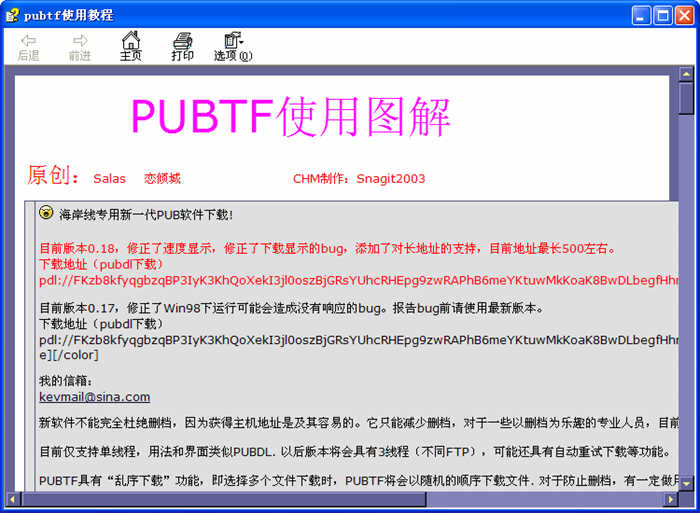Click the red pdl:// download address for 0.18
The height and width of the screenshot is (513, 700).
359,280
